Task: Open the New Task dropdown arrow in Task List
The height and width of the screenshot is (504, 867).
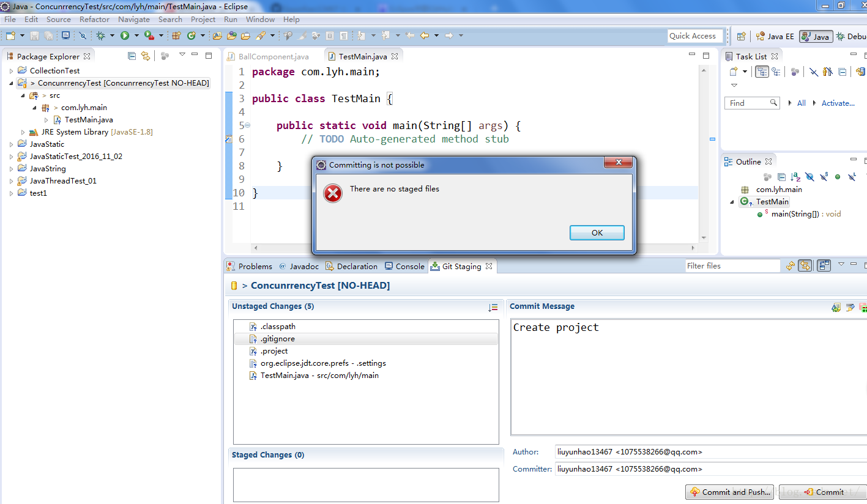Action: tap(745, 72)
